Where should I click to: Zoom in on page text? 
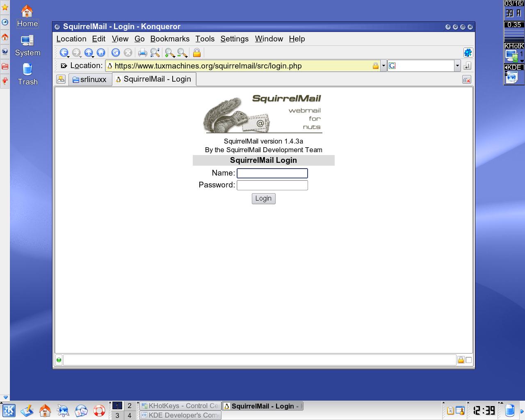tap(169, 52)
